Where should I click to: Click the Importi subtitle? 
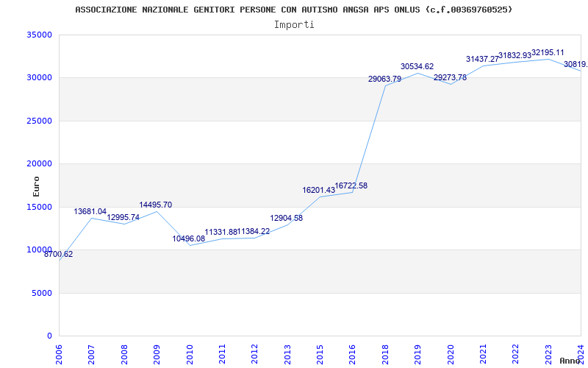(294, 25)
